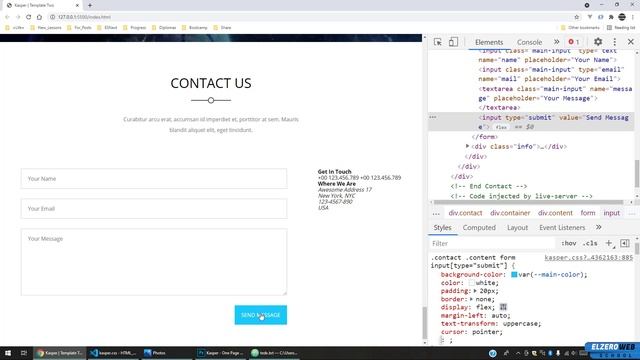640x360 pixels.
Task: Toggle the :hov element state panel
Action: coord(569,243)
